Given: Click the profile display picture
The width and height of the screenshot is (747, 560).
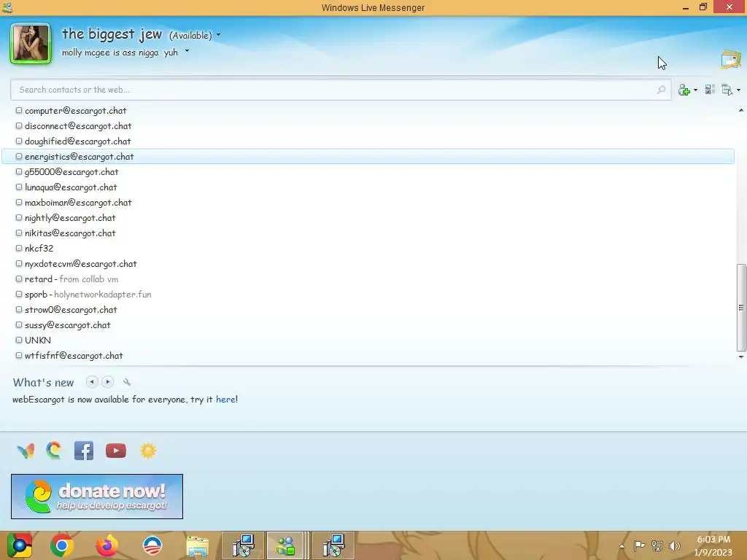Looking at the screenshot, I should [x=31, y=43].
